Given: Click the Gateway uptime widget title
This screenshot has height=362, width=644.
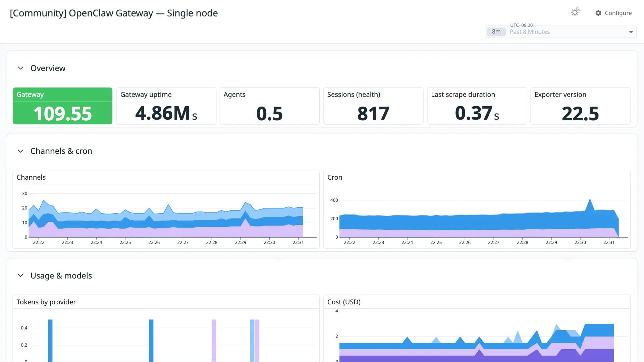Looking at the screenshot, I should (x=146, y=95).
